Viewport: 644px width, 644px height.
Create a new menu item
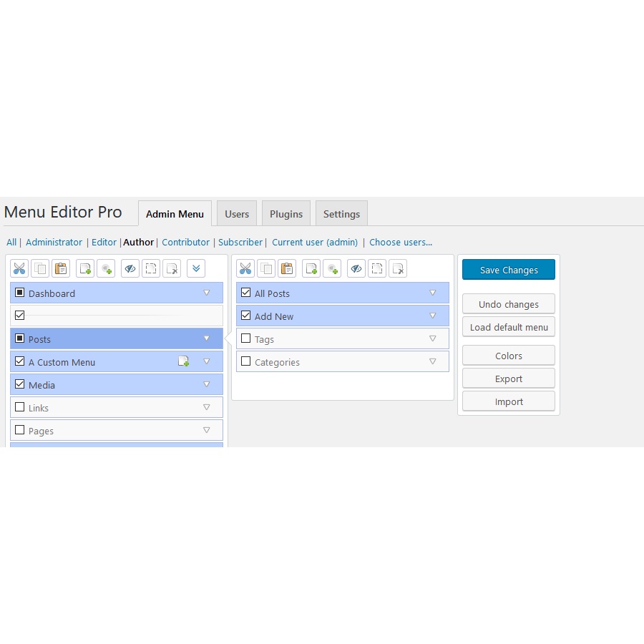coord(85,268)
